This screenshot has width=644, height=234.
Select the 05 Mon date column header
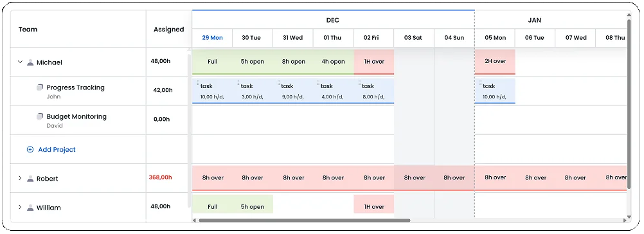click(x=495, y=38)
